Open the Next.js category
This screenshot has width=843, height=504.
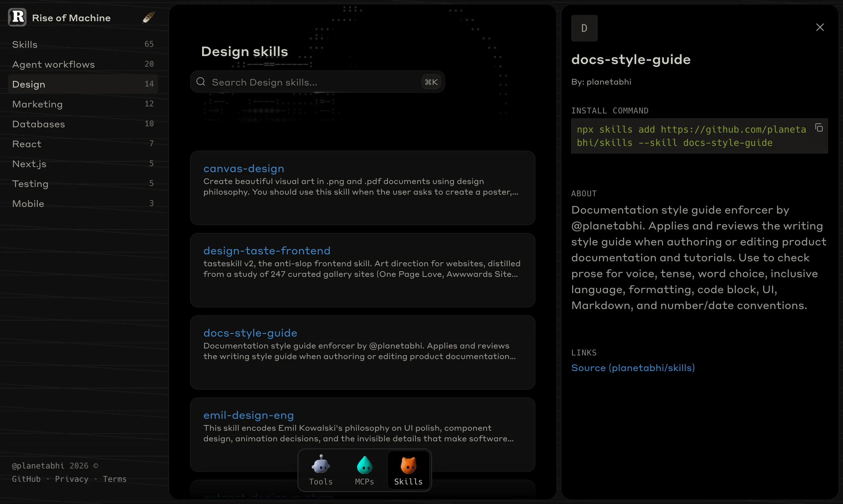[x=83, y=164]
